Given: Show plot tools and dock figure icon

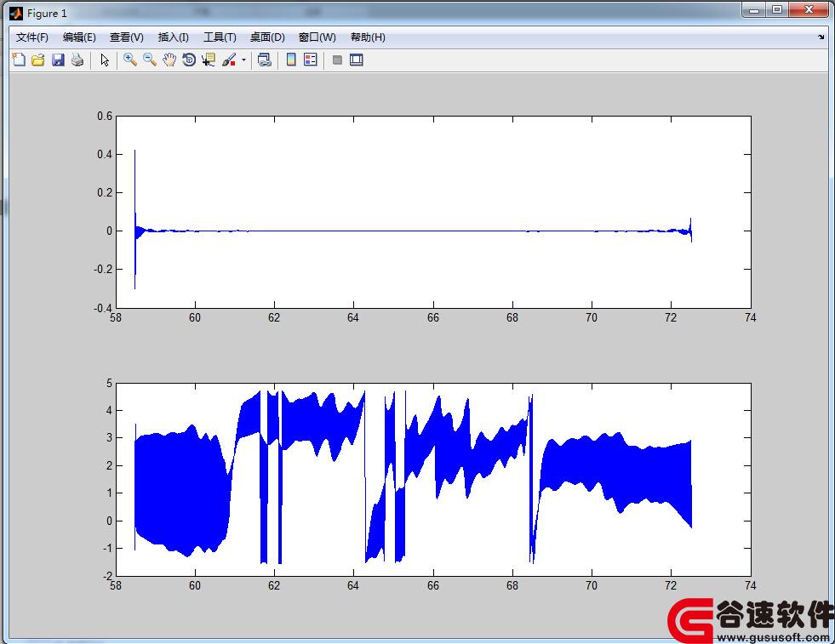Looking at the screenshot, I should click(357, 60).
